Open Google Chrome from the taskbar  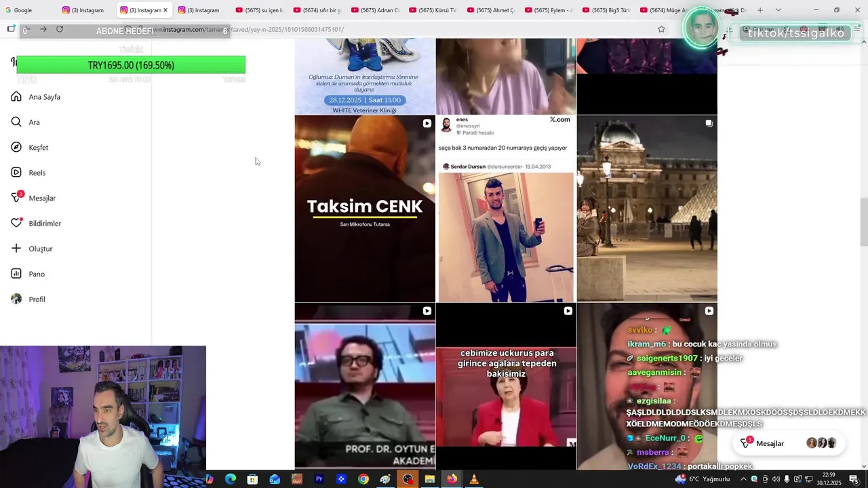(x=363, y=479)
